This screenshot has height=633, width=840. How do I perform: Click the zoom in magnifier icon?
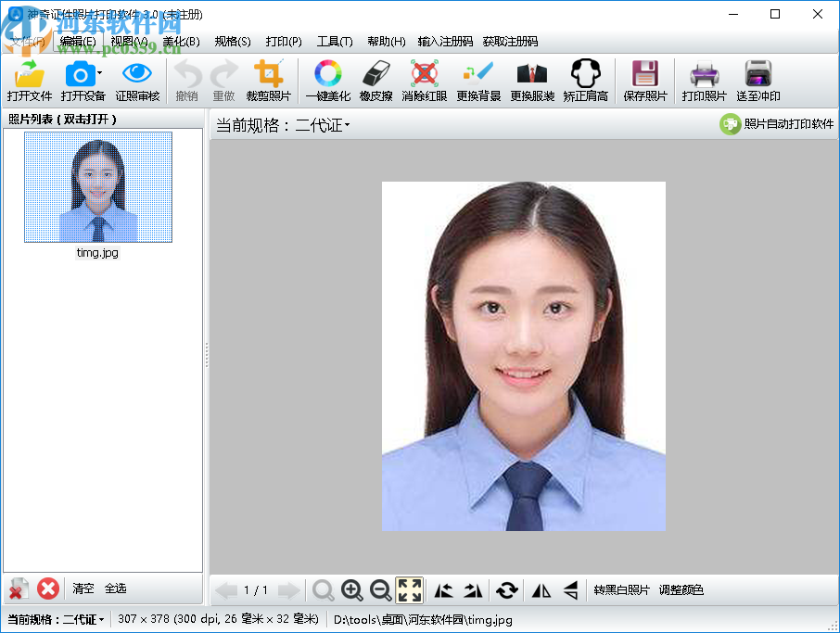click(351, 590)
